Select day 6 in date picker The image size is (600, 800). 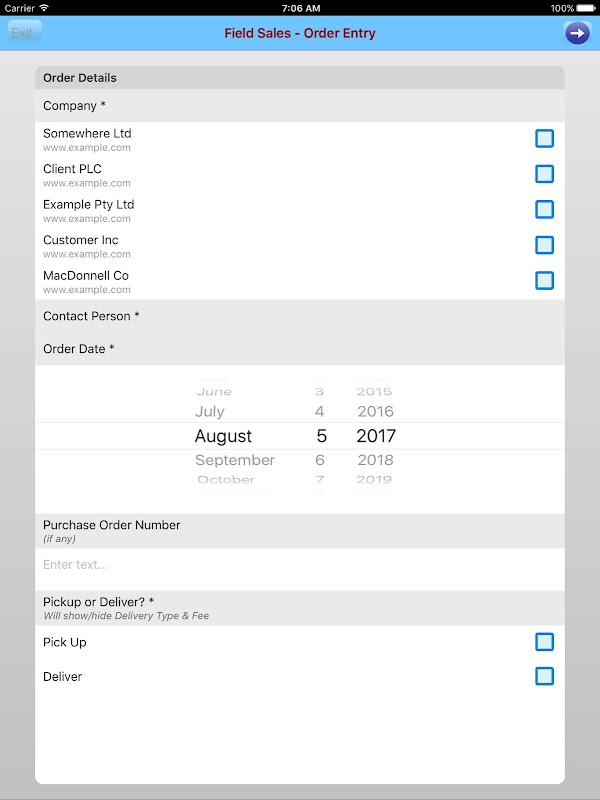pos(320,461)
